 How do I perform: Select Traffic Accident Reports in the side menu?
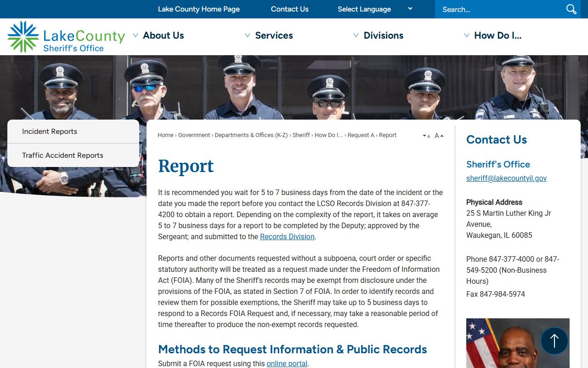73,155
